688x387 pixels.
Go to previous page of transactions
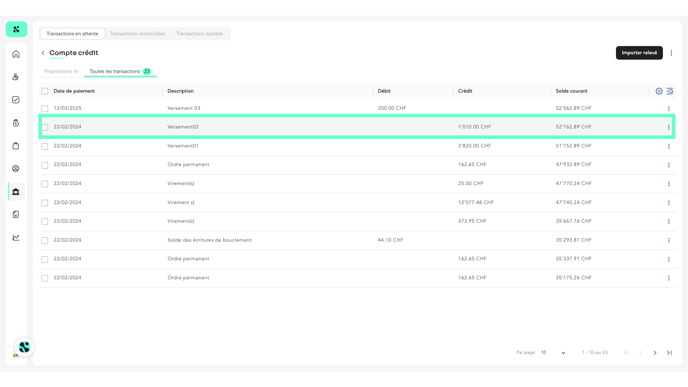point(641,353)
